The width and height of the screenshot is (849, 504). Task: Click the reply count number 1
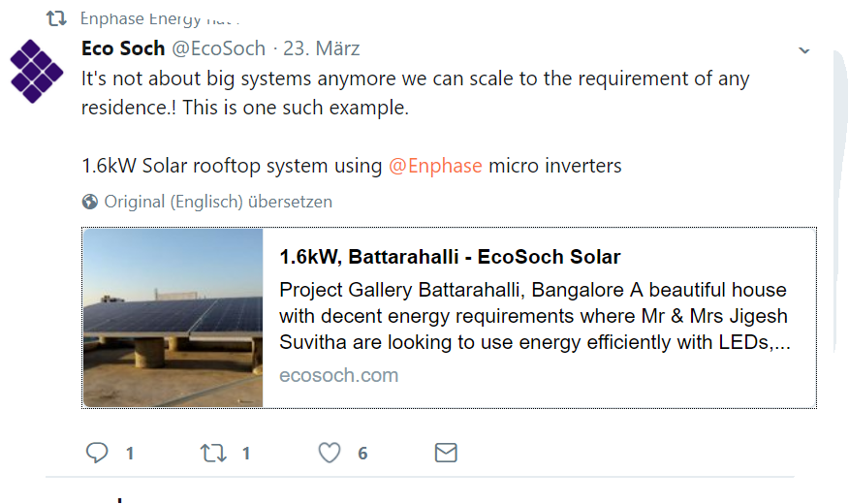[130, 454]
